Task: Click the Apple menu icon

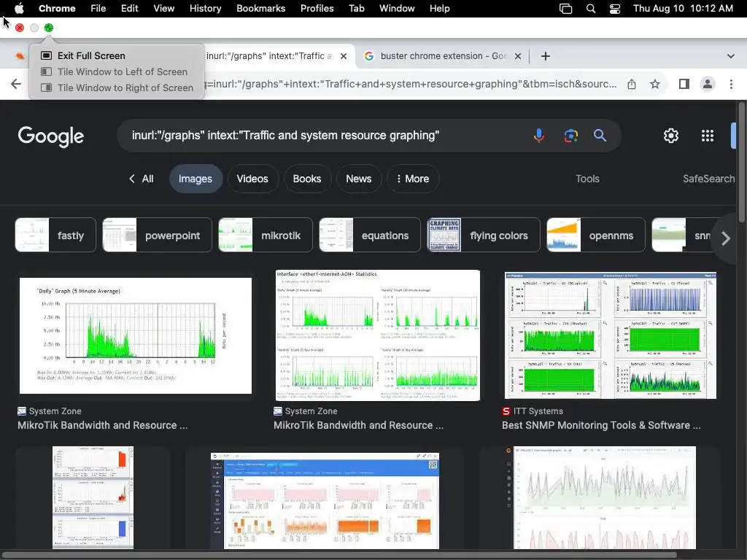Action: pos(19,8)
